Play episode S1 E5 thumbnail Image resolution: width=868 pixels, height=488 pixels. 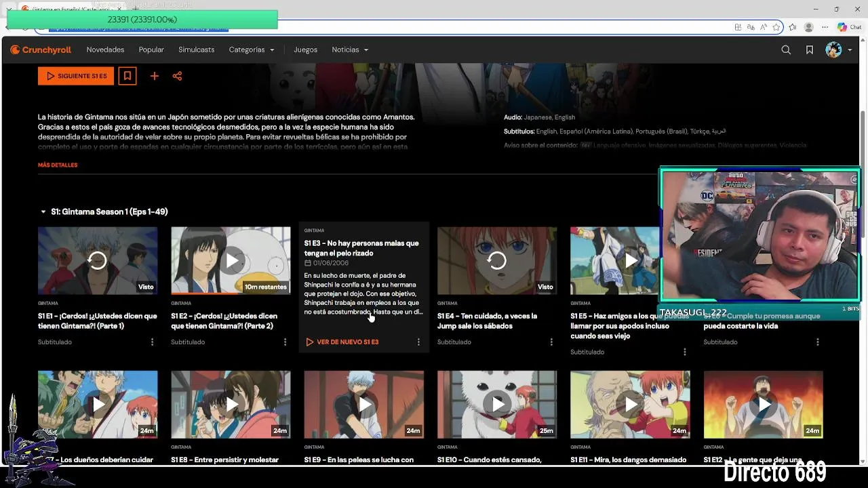(615, 260)
